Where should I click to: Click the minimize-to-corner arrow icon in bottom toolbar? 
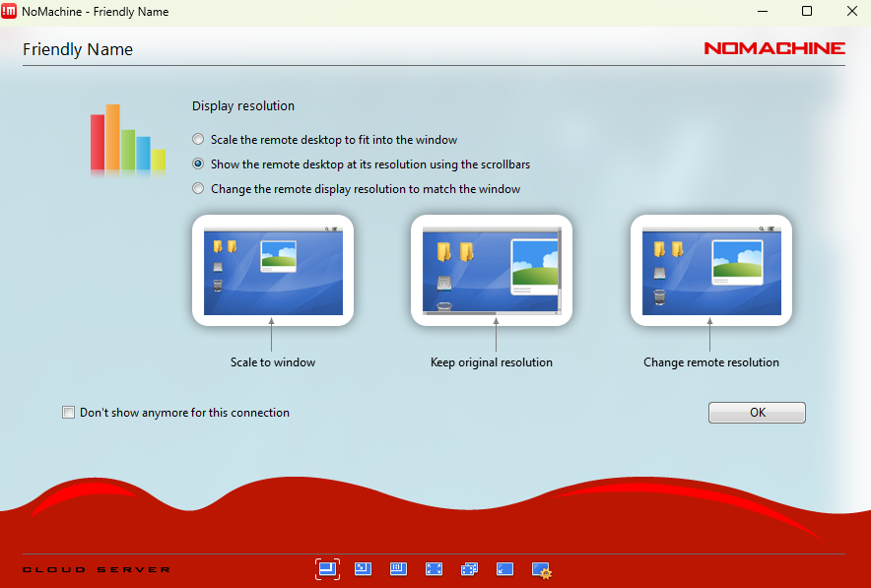504,569
